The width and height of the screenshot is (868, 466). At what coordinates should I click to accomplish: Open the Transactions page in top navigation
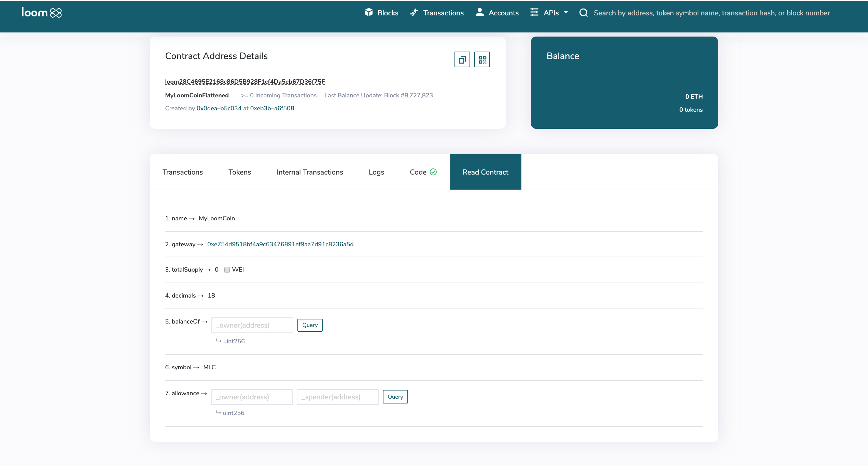point(437,13)
